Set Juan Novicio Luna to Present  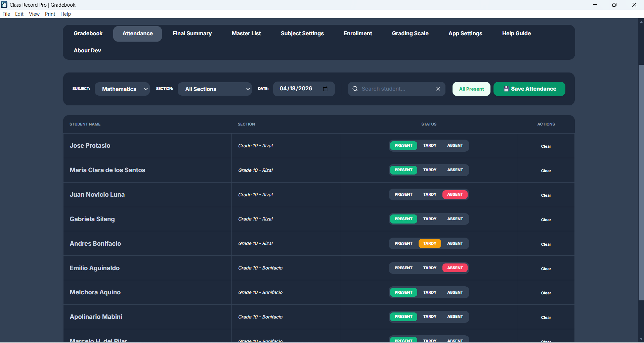[403, 195]
